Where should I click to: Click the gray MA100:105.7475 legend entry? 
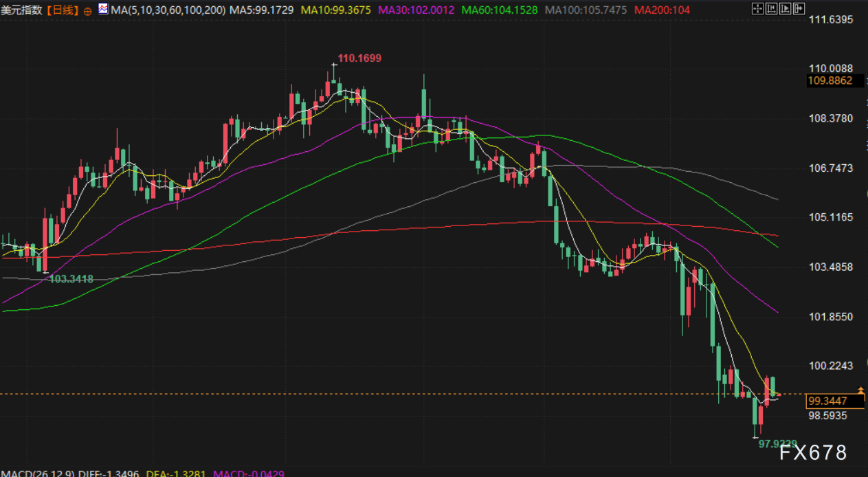point(586,10)
